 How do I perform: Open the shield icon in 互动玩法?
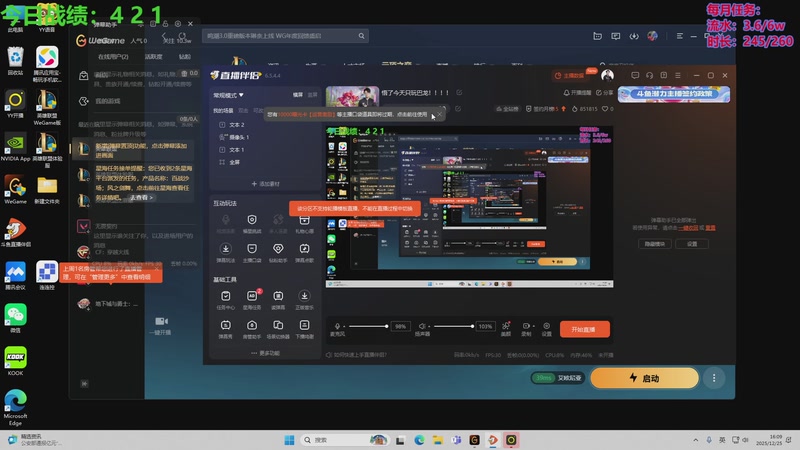point(252,223)
